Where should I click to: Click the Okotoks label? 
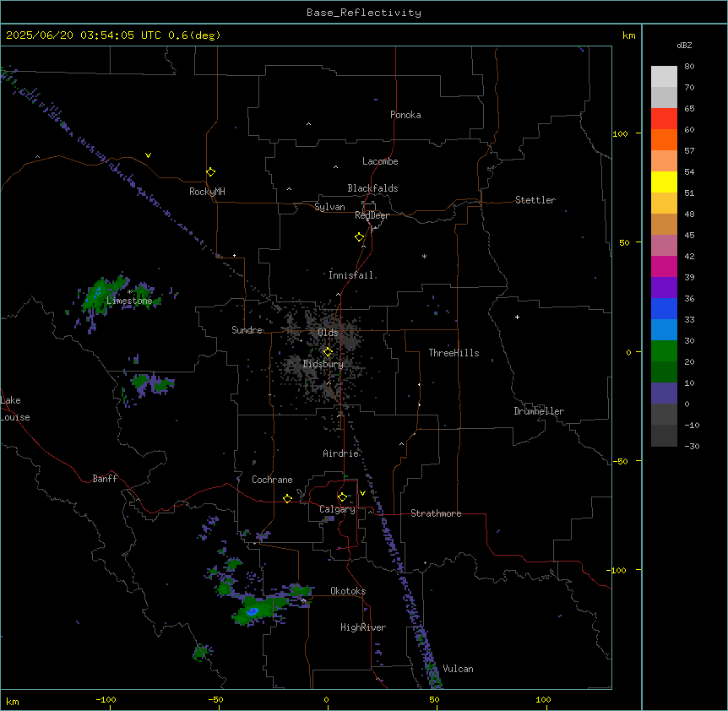(348, 591)
